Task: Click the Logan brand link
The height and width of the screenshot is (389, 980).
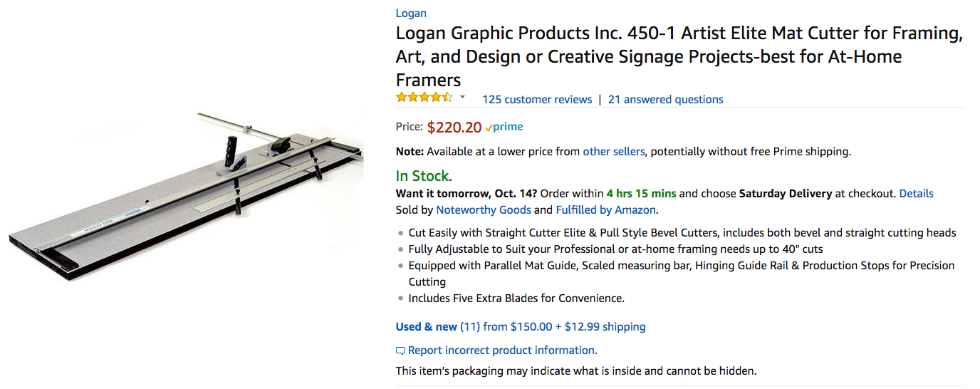Action: (x=411, y=13)
